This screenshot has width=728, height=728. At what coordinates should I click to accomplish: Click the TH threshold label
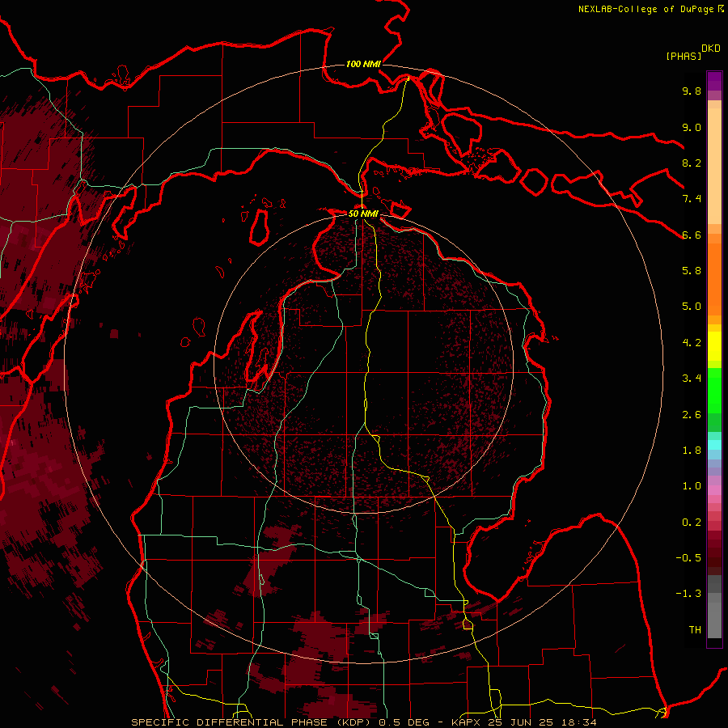[x=695, y=630]
